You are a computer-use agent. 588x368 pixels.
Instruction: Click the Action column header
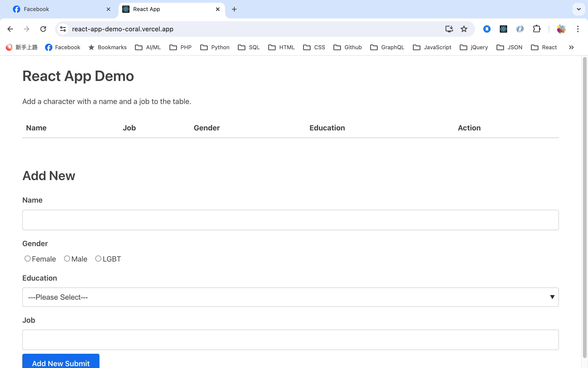(469, 128)
